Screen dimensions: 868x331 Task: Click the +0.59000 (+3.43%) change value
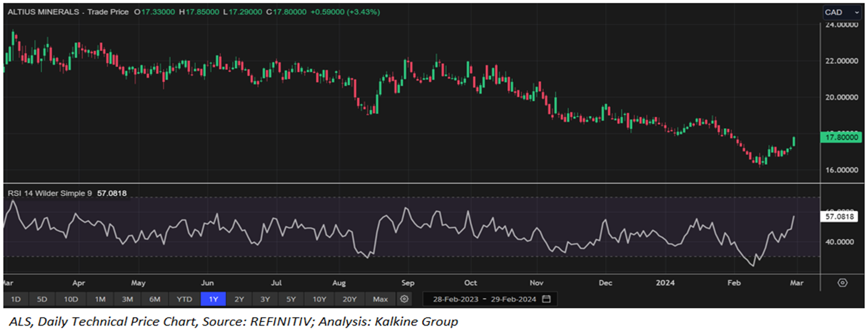344,12
